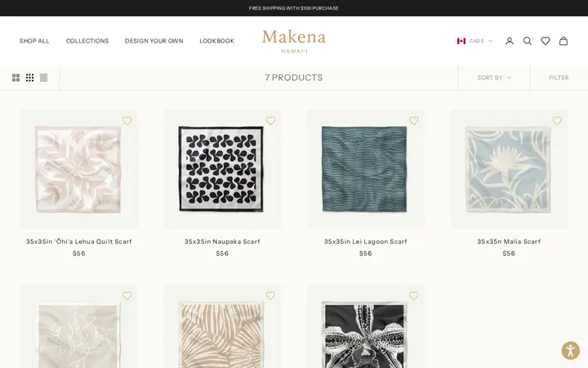Open the account login icon

510,41
